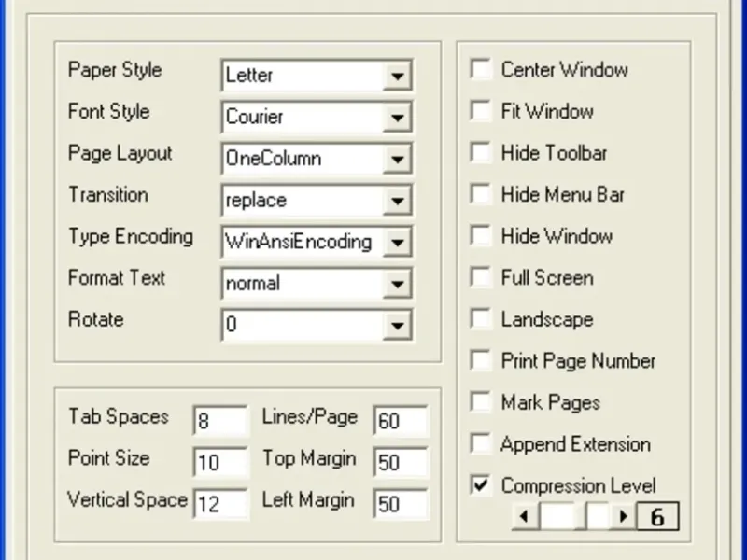Select the Point Size text box
The height and width of the screenshot is (560, 747).
click(220, 462)
